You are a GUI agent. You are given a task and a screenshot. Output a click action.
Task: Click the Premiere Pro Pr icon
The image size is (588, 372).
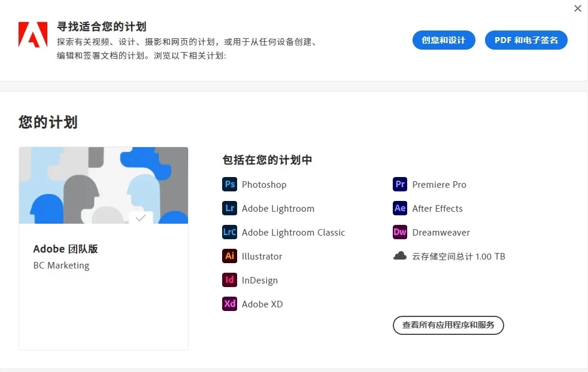coord(400,184)
